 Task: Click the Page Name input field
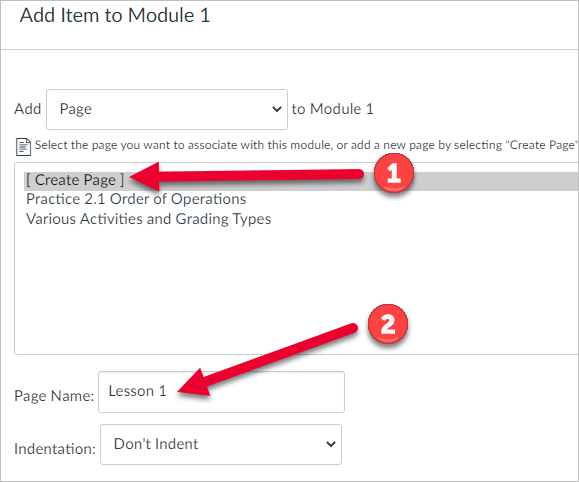221,392
